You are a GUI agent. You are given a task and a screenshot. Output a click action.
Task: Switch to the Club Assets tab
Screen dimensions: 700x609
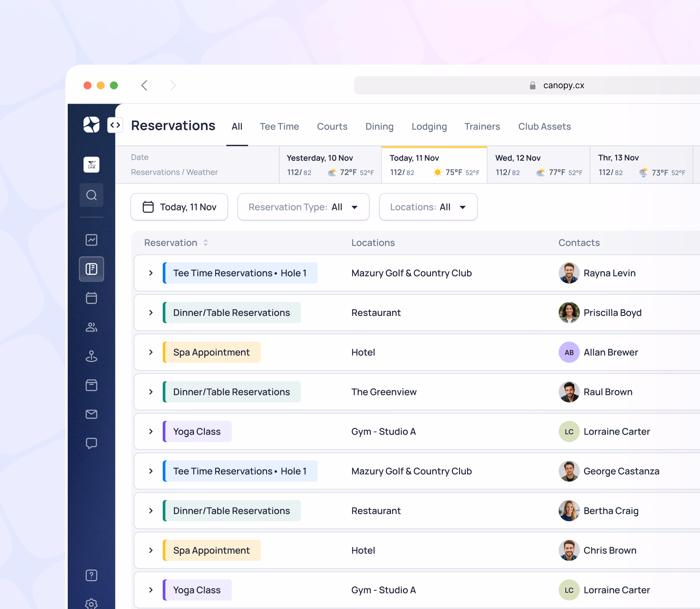click(545, 126)
